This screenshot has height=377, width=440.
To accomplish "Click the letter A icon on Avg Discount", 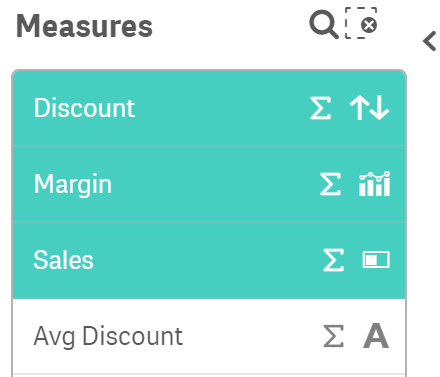I will (x=376, y=336).
